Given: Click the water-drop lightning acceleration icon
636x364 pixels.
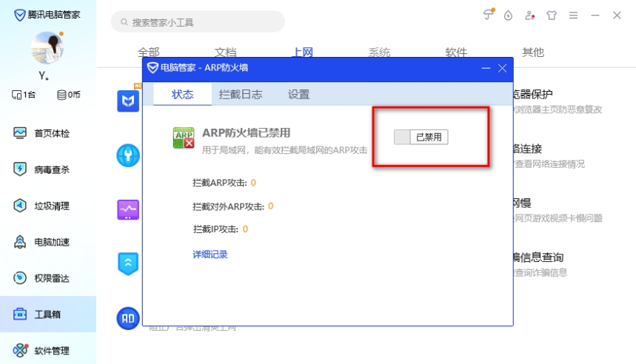Looking at the screenshot, I should pyautogui.click(x=508, y=15).
